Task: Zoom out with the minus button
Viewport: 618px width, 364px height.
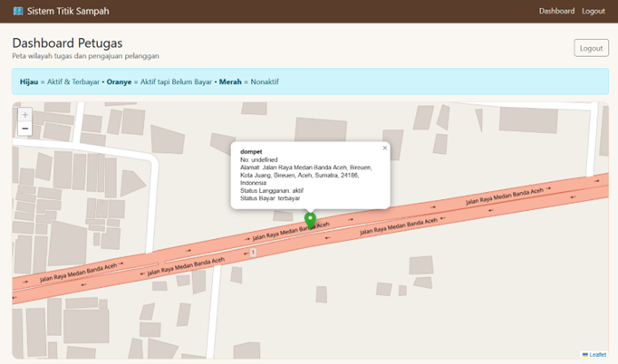Action: (24, 129)
